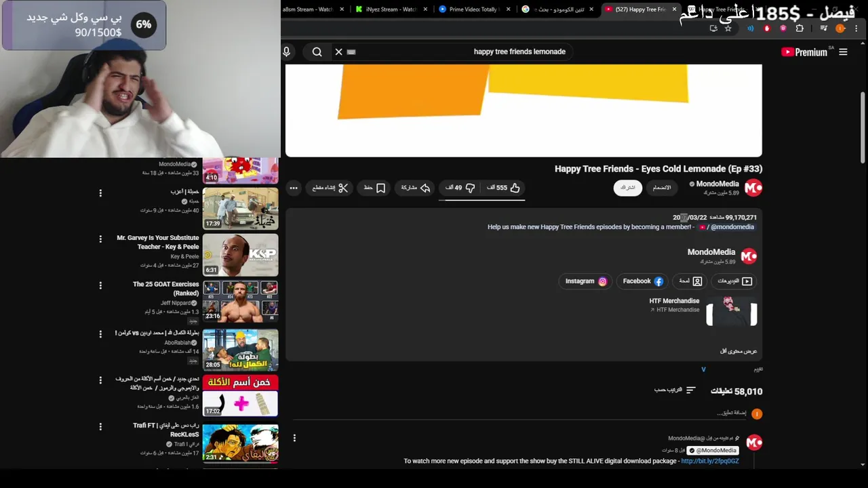Click the add a comment field

click(519, 413)
